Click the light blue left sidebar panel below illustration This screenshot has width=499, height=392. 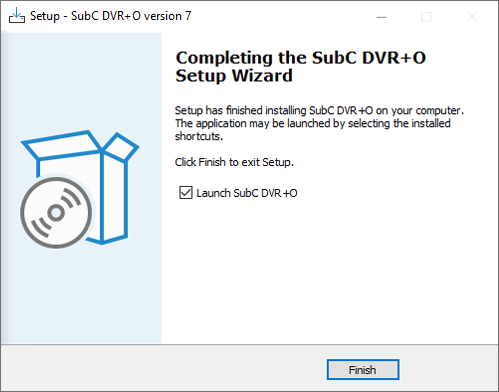[81, 297]
